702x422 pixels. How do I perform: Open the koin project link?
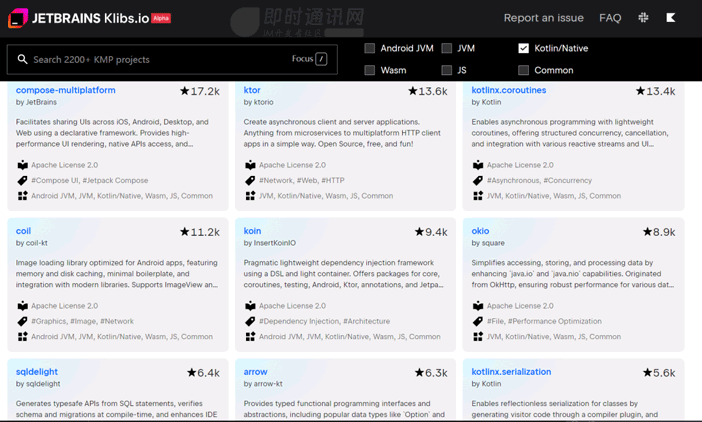tap(252, 231)
